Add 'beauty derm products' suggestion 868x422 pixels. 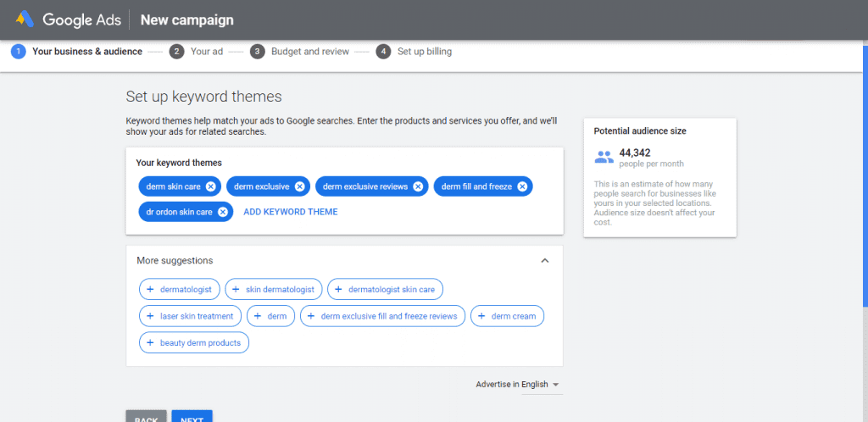click(x=193, y=343)
